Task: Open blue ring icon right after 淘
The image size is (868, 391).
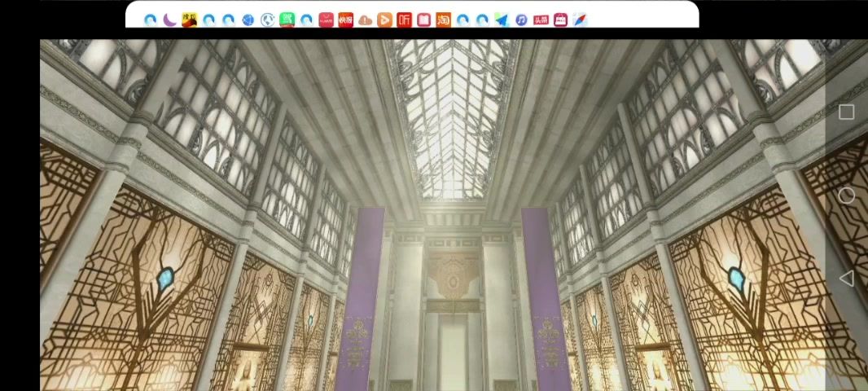Action: (462, 20)
